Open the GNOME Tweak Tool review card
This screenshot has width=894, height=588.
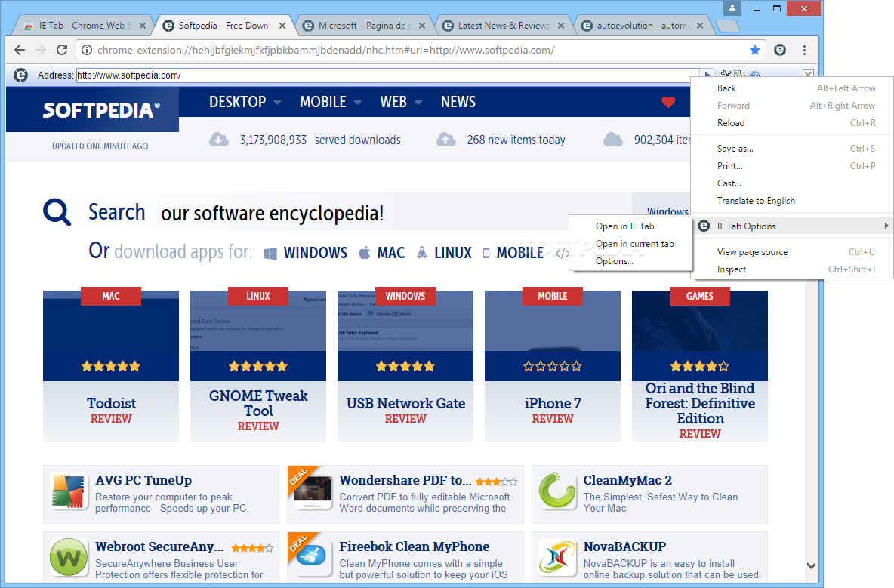coord(257,366)
